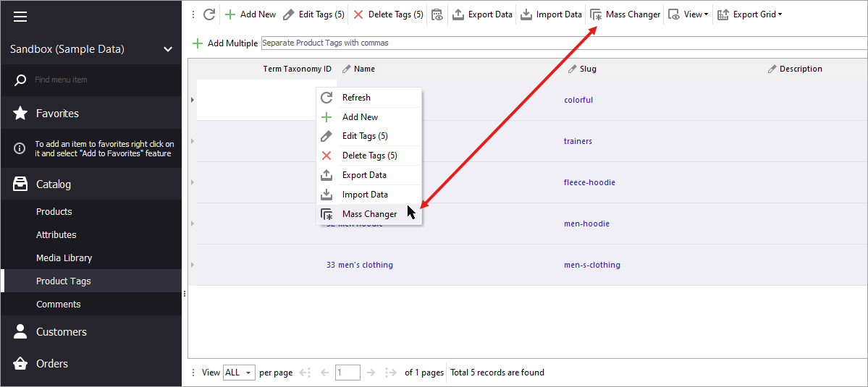Open the per page ALL dropdown
Viewport: 868px width, 387px height.
[239, 373]
